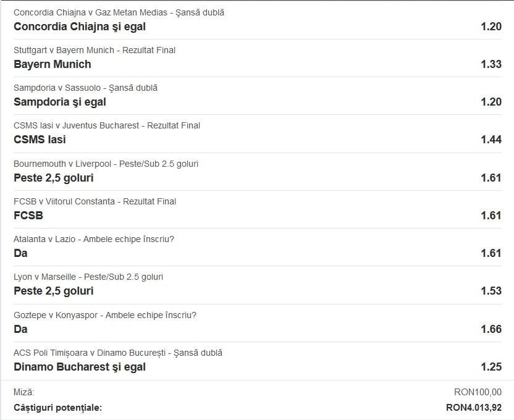Select the bold 'FCSB' pick
The height and width of the screenshot is (420, 514).
pos(28,216)
